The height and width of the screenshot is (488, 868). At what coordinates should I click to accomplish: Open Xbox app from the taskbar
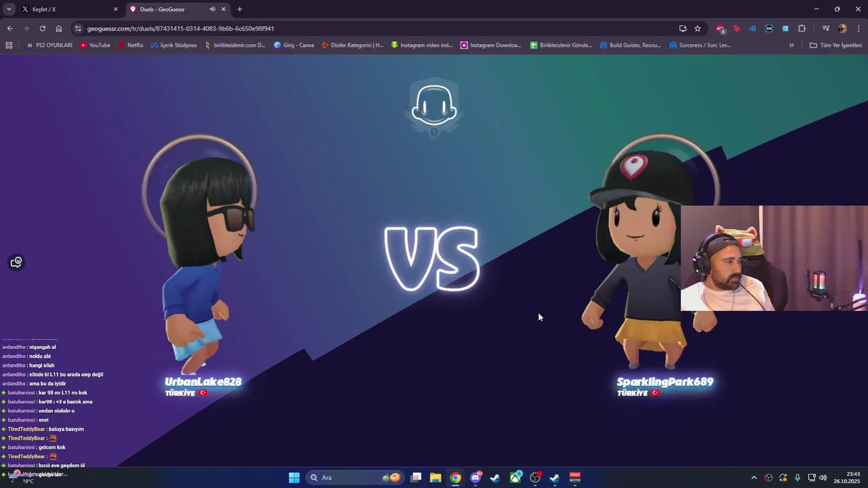click(515, 478)
